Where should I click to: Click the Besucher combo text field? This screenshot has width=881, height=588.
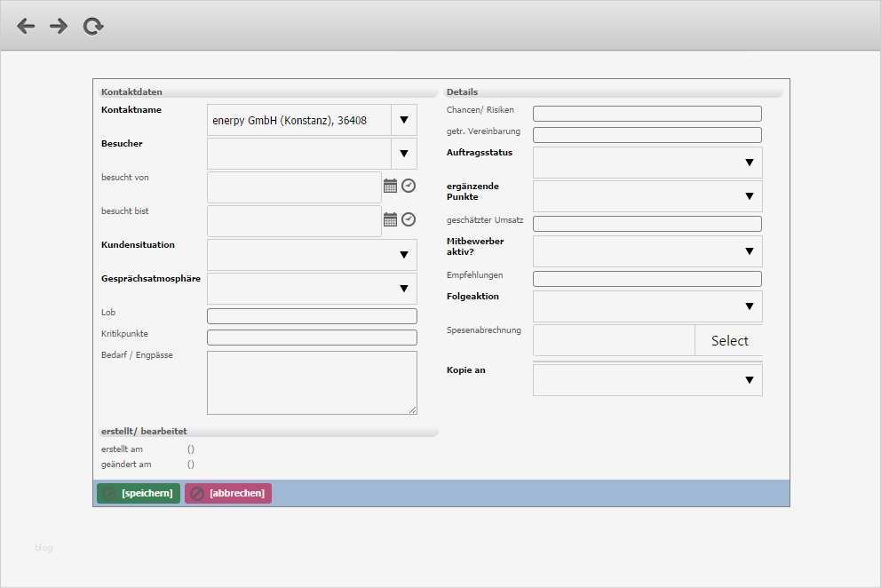pos(299,154)
